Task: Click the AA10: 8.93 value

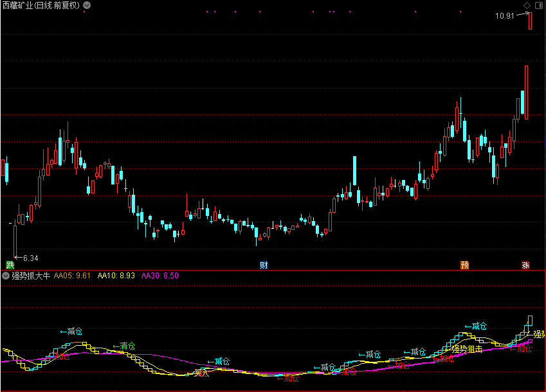Action: pyautogui.click(x=116, y=276)
